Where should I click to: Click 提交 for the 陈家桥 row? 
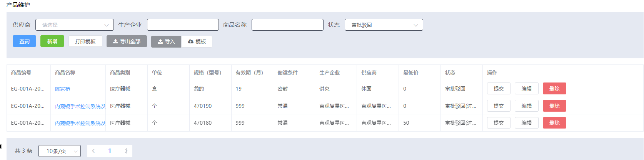click(x=499, y=89)
